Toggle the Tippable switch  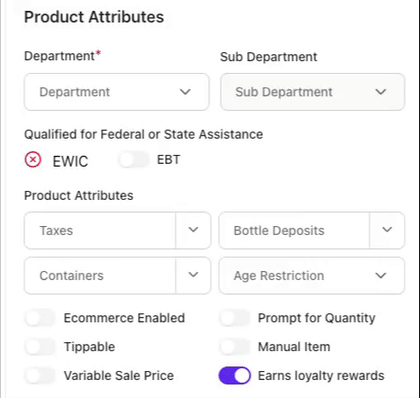(x=40, y=347)
